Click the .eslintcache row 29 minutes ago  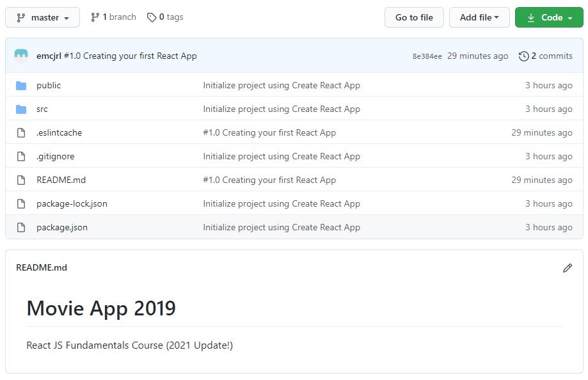pyautogui.click(x=542, y=133)
